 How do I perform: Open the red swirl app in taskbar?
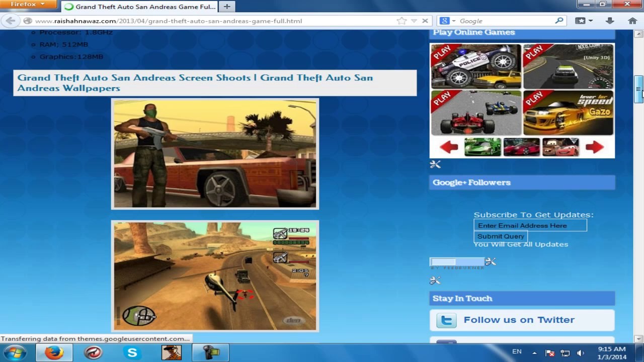[93, 352]
